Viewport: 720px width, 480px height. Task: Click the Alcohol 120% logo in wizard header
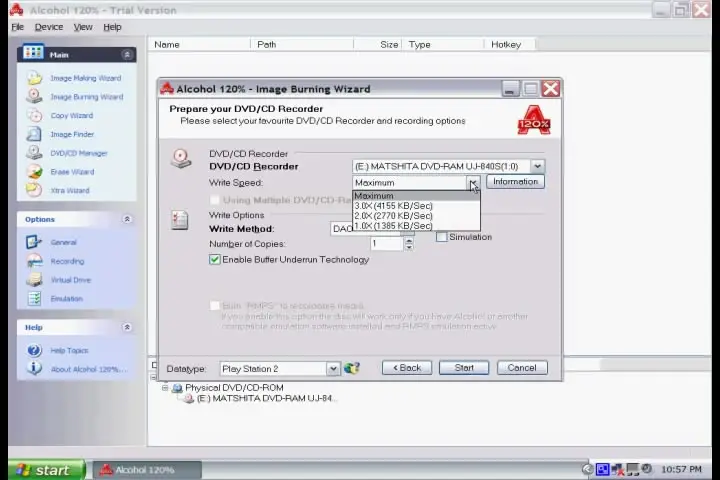pos(534,120)
